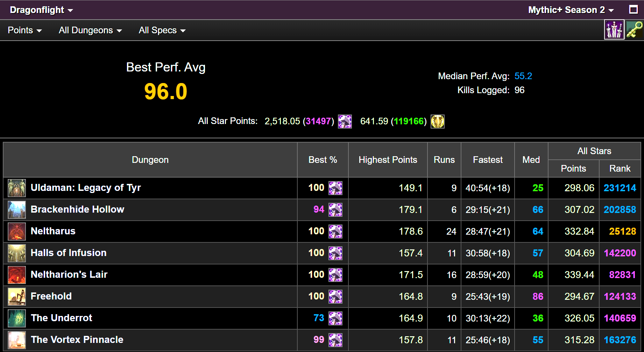The image size is (644, 352).
Task: Click the Highest Points column header
Action: click(x=388, y=160)
